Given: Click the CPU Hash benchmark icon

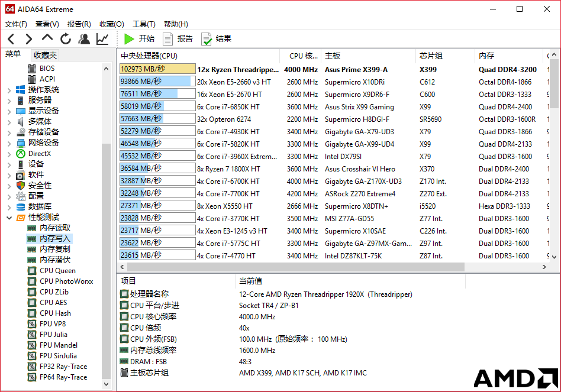Looking at the screenshot, I should click(32, 313).
